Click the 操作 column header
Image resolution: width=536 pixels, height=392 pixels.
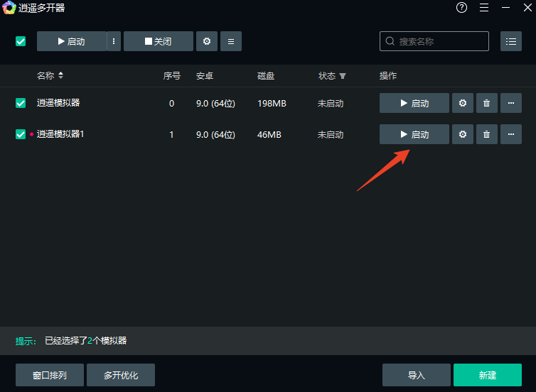coord(388,75)
